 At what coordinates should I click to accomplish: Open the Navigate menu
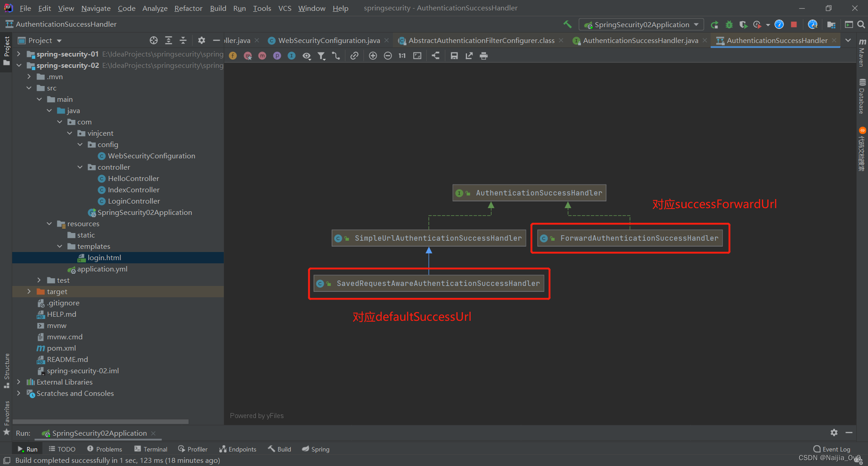click(x=96, y=8)
